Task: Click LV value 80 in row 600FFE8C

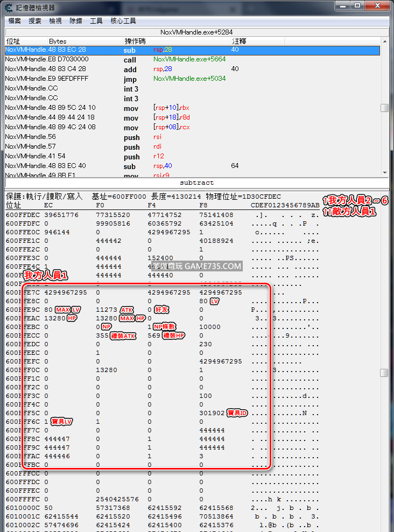Action: tap(203, 302)
